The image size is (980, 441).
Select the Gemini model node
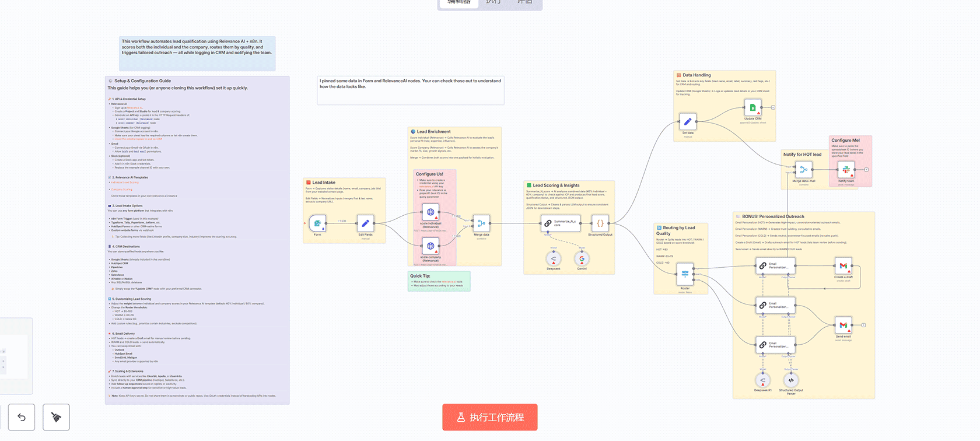[x=582, y=258]
